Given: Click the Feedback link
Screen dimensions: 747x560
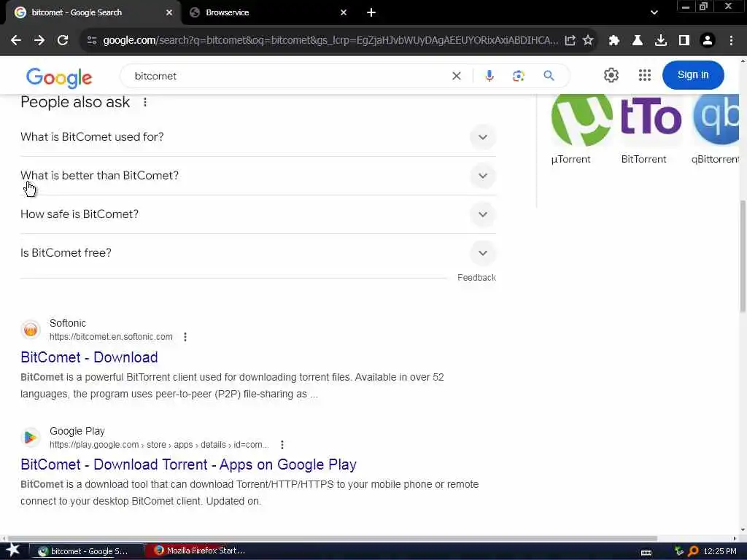Looking at the screenshot, I should 476,278.
